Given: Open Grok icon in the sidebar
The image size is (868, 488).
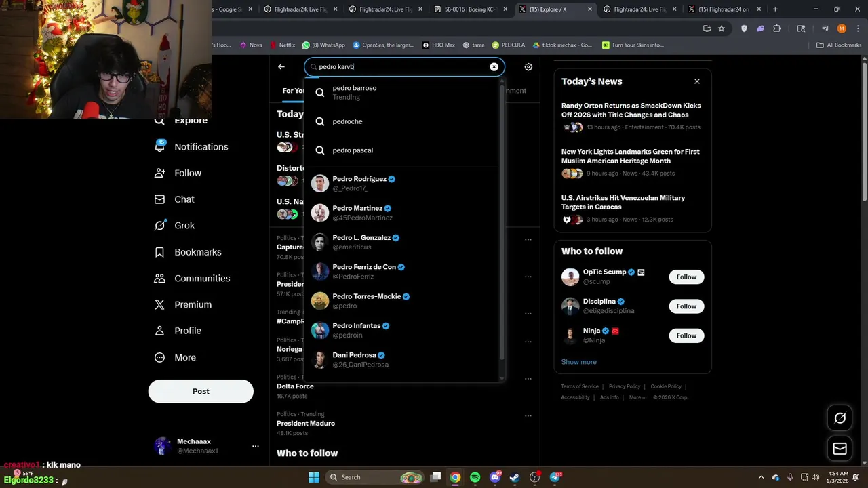Looking at the screenshot, I should pyautogui.click(x=159, y=226).
